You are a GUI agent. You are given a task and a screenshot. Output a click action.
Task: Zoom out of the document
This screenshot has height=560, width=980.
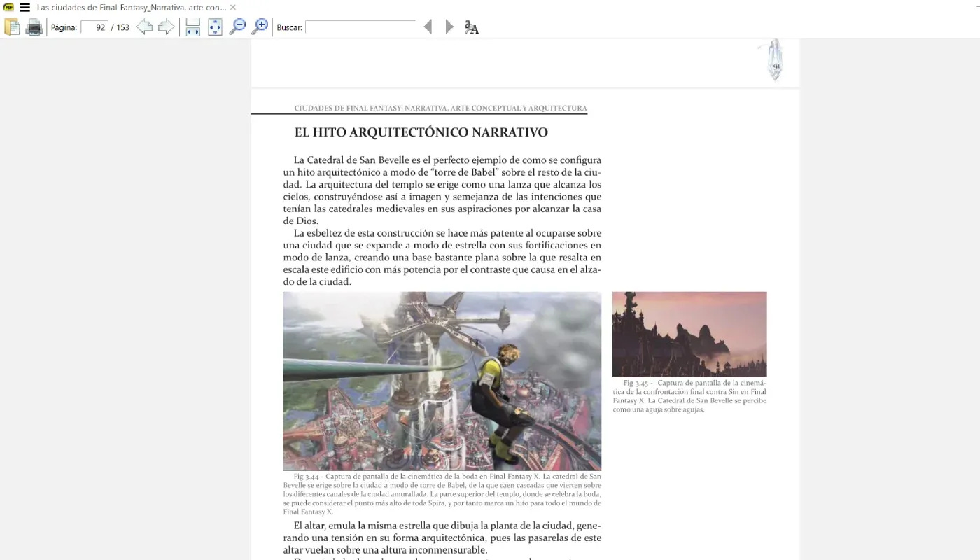[x=237, y=26]
